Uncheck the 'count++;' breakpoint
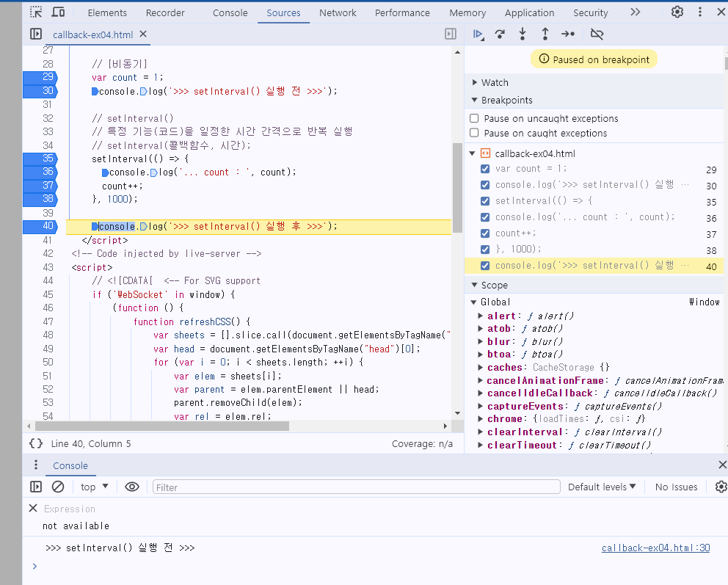Image resolution: width=728 pixels, height=585 pixels. [485, 233]
